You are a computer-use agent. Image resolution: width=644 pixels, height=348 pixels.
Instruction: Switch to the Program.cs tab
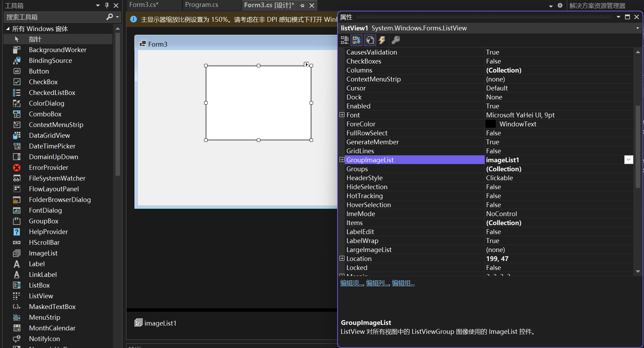(202, 5)
